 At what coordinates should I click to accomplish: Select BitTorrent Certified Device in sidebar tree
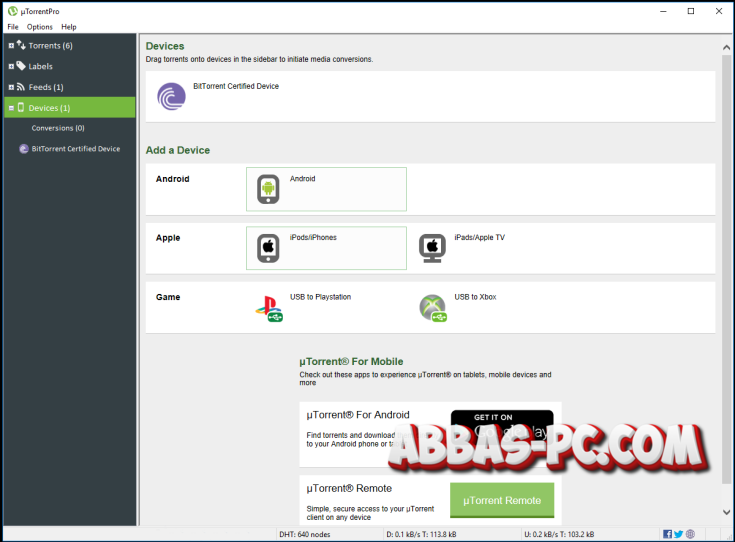pos(75,149)
